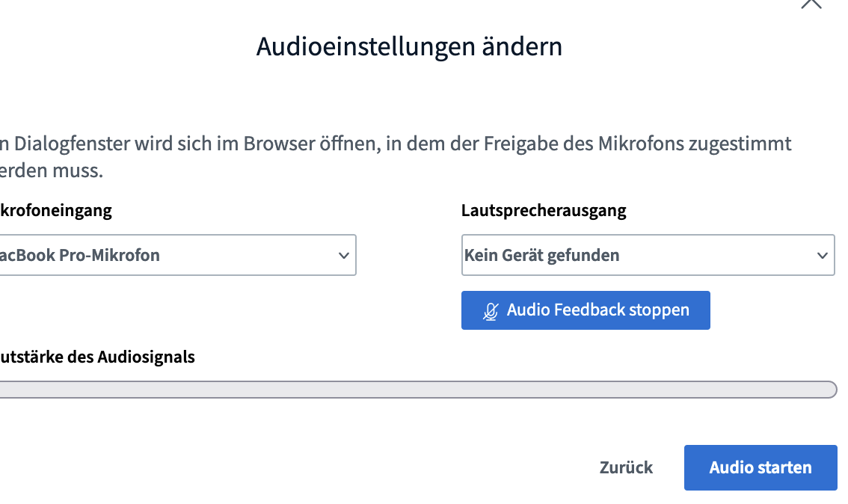This screenshot has width=848, height=504.
Task: Click the chevron on the Mikrofoneingang dropdown
Action: coord(344,255)
